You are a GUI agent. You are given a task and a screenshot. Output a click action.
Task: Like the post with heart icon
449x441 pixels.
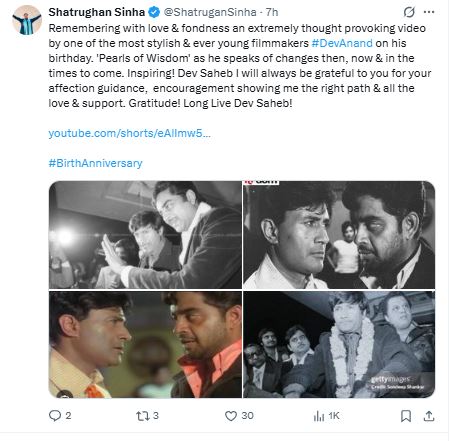[x=231, y=416]
